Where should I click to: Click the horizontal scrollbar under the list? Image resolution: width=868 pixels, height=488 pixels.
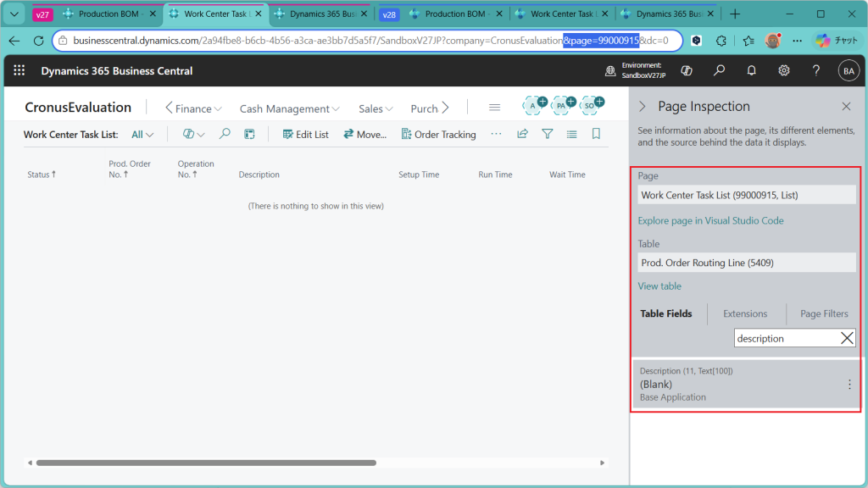click(x=205, y=463)
